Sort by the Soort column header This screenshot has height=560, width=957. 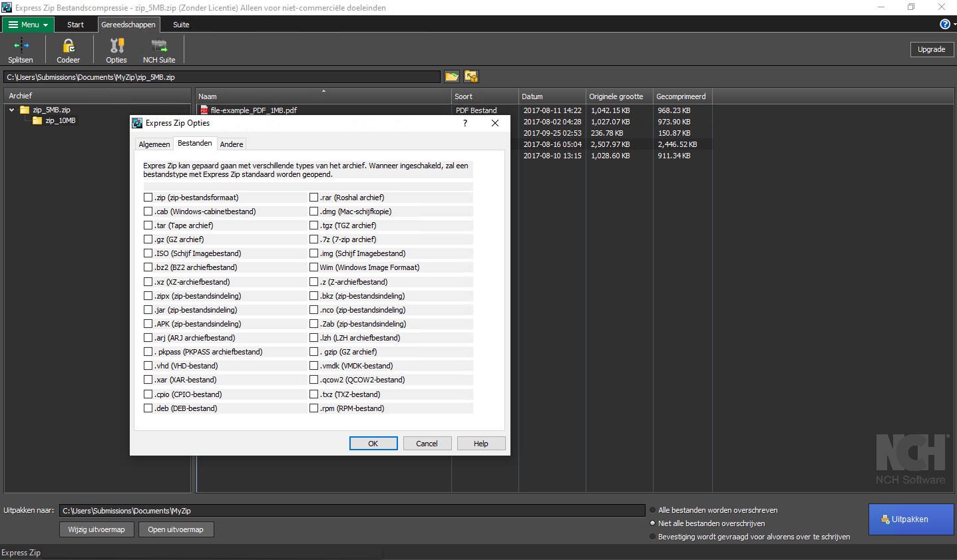[485, 96]
